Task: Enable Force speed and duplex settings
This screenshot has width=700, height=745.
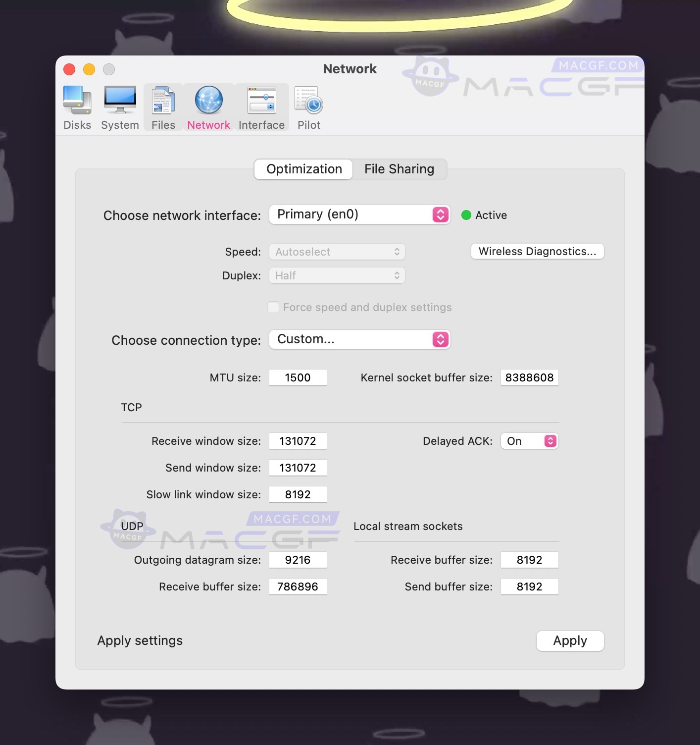Action: [x=273, y=307]
